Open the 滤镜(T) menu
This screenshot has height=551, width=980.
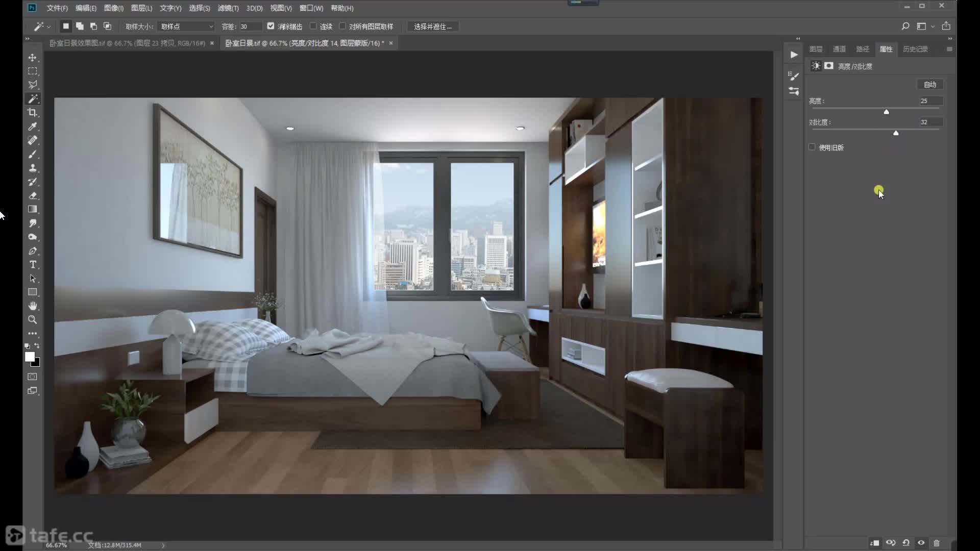228,8
